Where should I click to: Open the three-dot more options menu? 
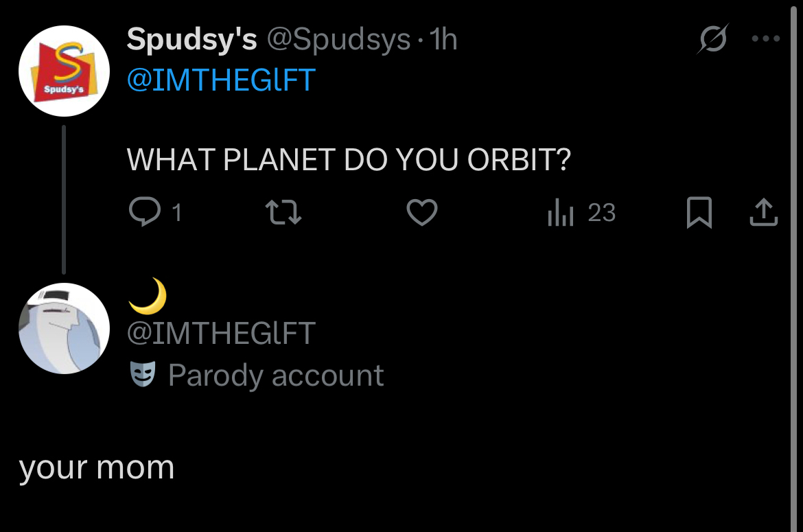(x=765, y=39)
